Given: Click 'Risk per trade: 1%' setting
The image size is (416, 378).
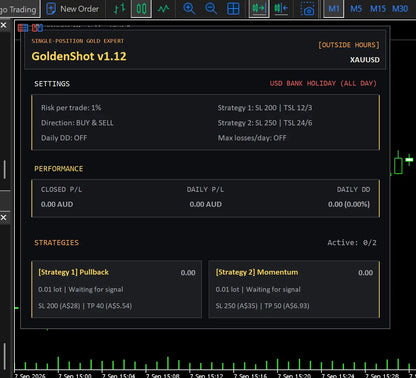Looking at the screenshot, I should click(x=71, y=108).
